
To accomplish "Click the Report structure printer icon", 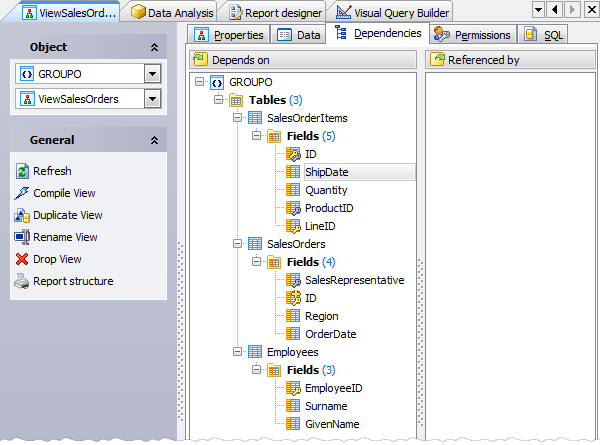I will point(23,282).
